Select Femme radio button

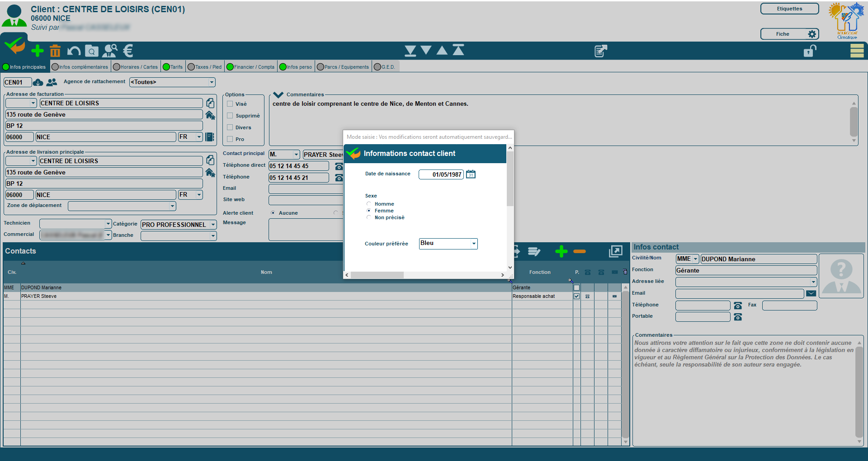pyautogui.click(x=369, y=211)
